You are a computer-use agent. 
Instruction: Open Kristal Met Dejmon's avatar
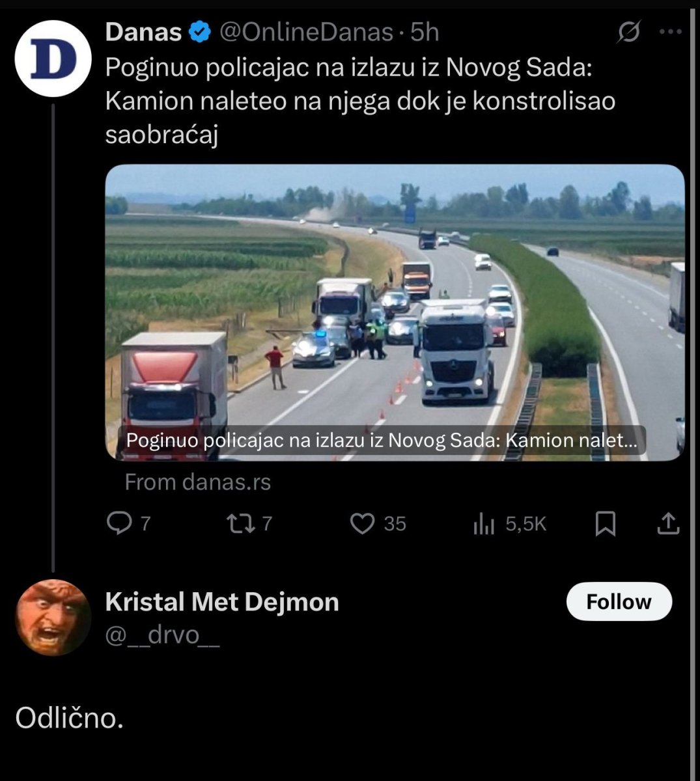53,617
